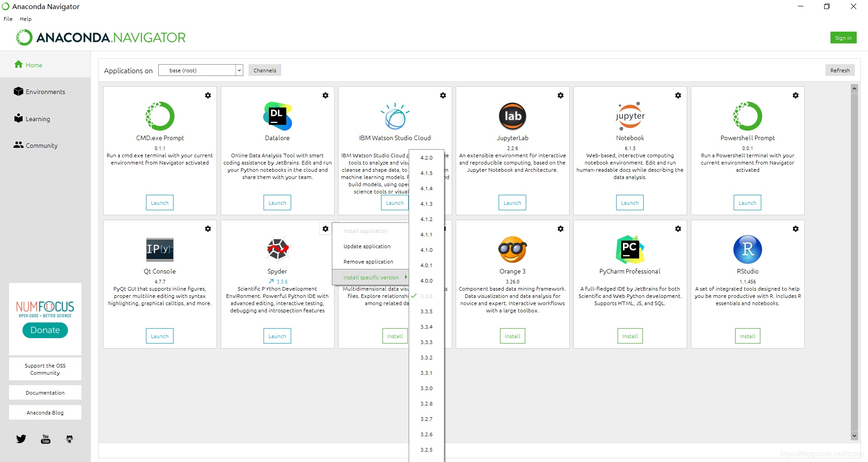
Task: Open gear options for RStudio
Action: pos(796,229)
